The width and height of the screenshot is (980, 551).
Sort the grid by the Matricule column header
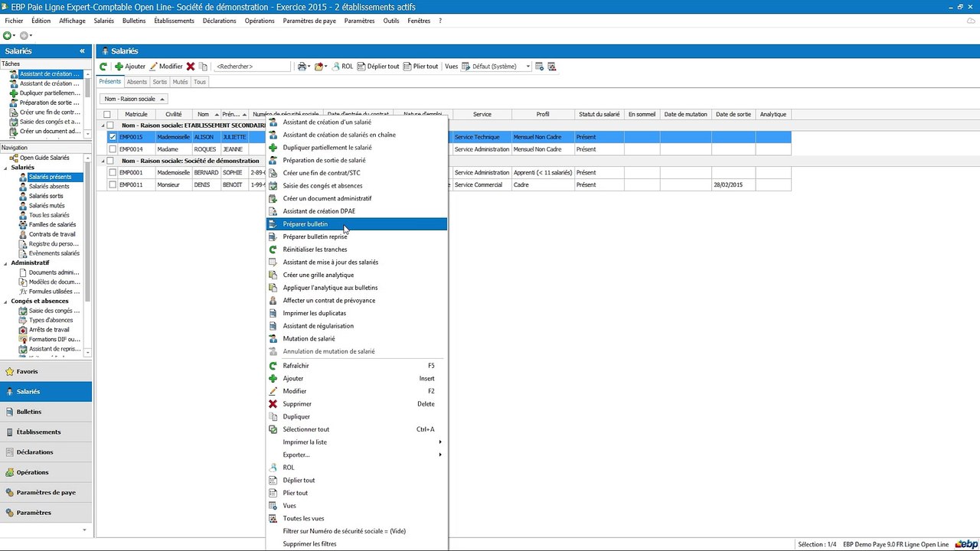(136, 115)
